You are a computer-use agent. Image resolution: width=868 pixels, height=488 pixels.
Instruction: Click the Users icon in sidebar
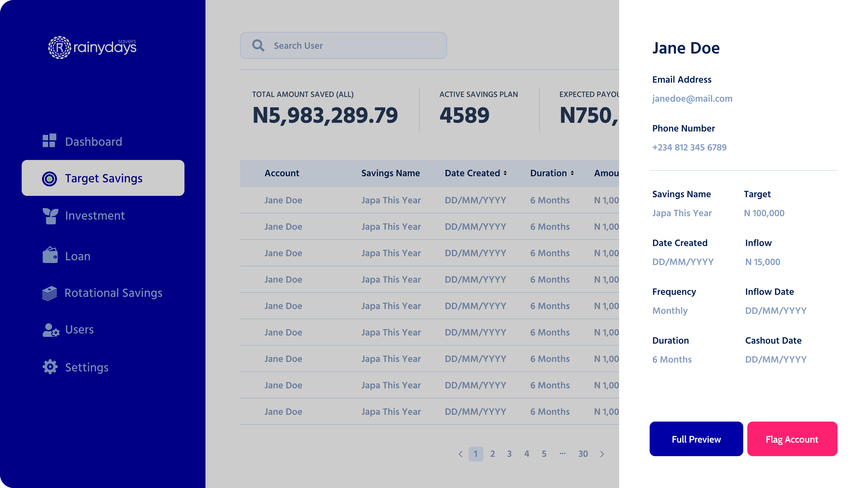(x=51, y=330)
